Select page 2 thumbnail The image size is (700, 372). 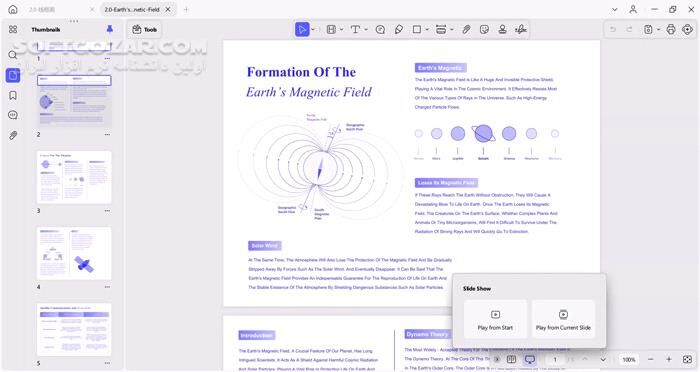(x=74, y=101)
